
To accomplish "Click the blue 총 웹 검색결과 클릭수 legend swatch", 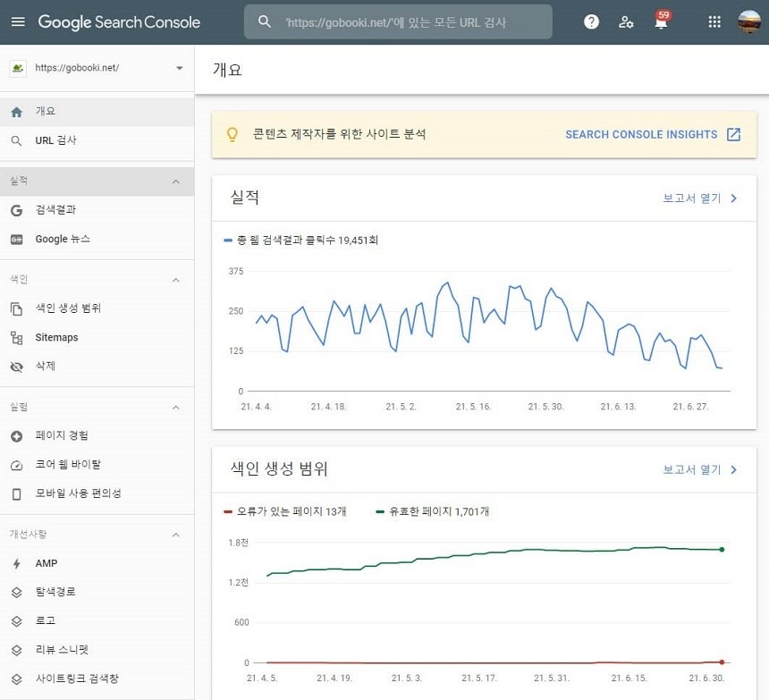I will coord(227,240).
